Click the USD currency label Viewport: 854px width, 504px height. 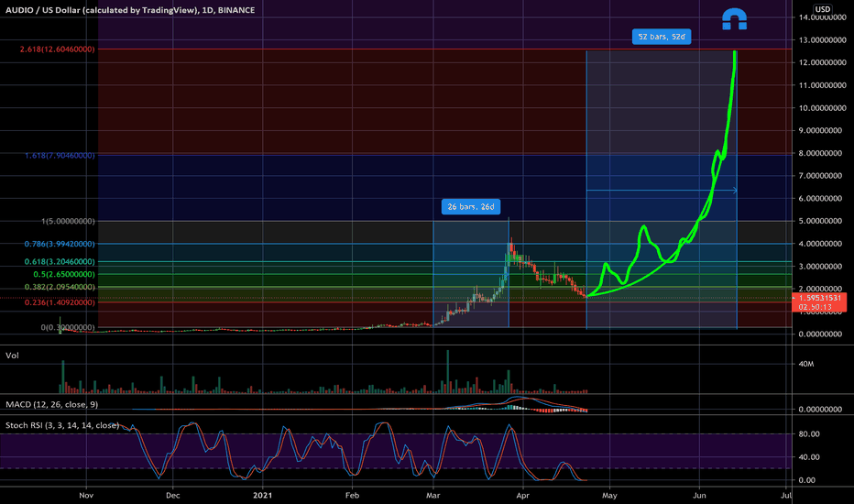tap(823, 9)
